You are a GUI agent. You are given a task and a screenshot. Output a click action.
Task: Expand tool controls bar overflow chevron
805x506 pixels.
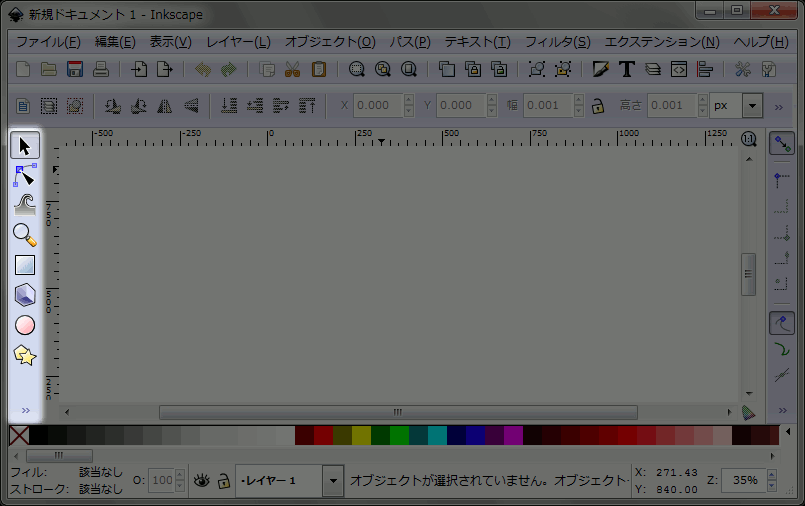(x=779, y=107)
